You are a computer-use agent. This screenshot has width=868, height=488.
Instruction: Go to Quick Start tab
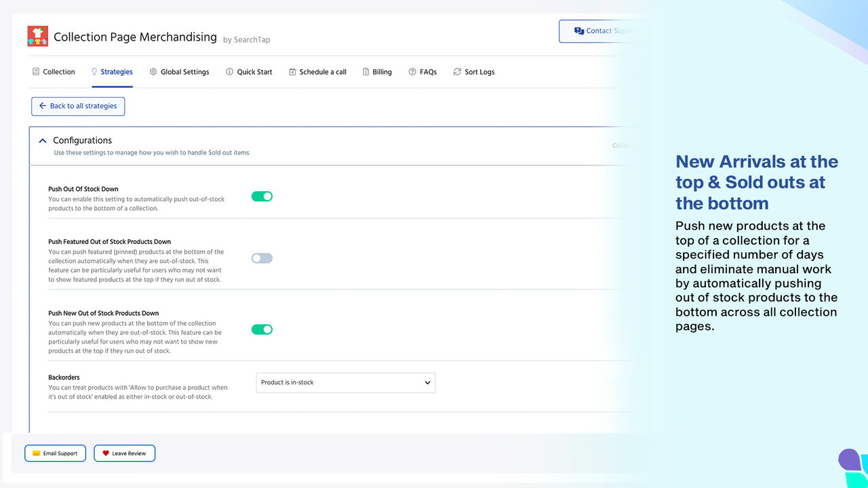(x=250, y=72)
